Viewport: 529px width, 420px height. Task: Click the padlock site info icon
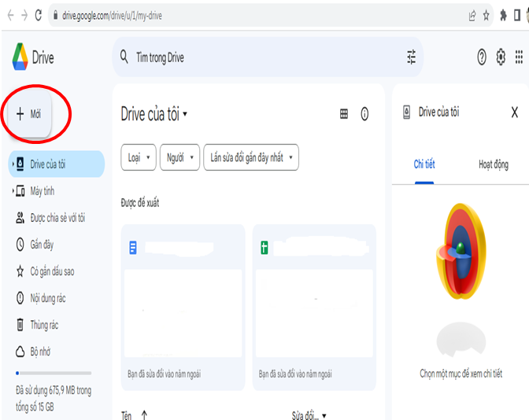point(55,15)
